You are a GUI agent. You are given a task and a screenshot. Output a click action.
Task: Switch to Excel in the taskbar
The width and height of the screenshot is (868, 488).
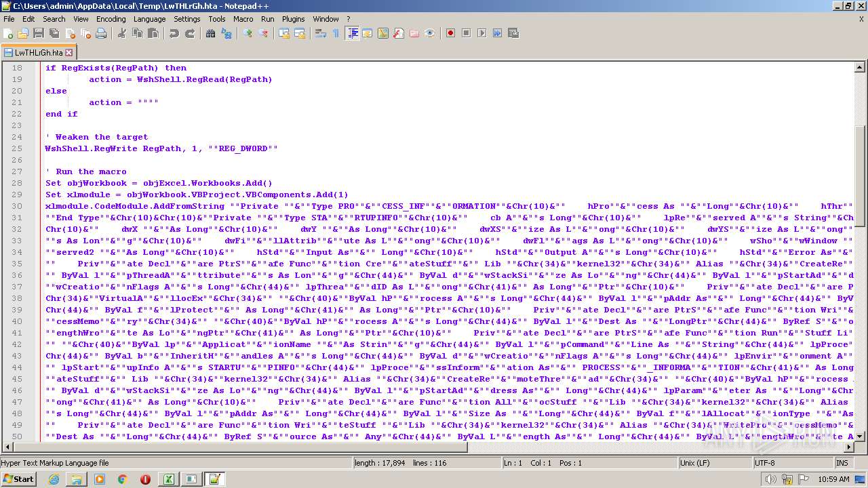click(167, 479)
